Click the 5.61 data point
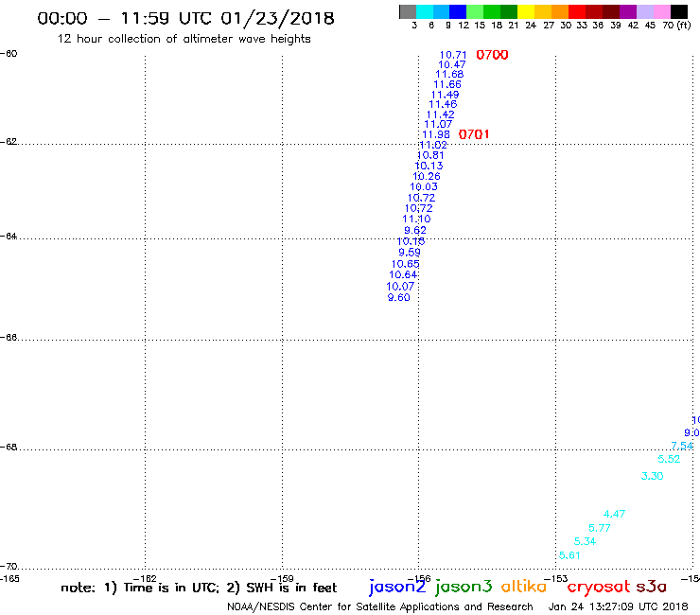This screenshot has width=700, height=615. pos(569,555)
